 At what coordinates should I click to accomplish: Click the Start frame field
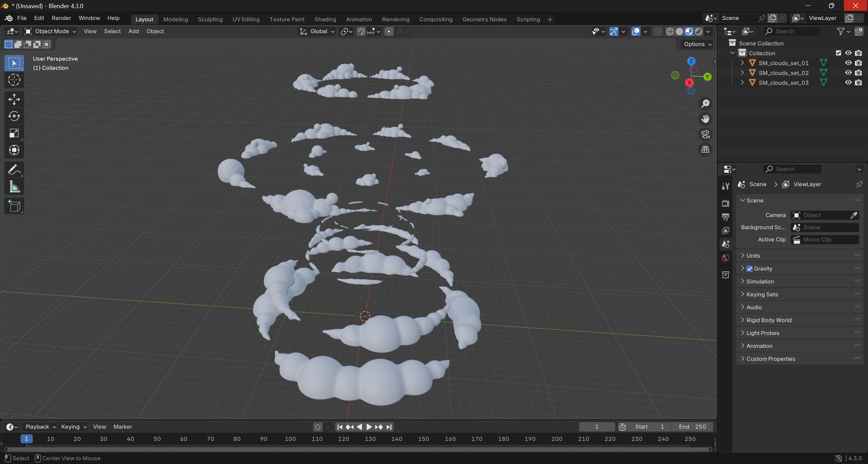649,427
